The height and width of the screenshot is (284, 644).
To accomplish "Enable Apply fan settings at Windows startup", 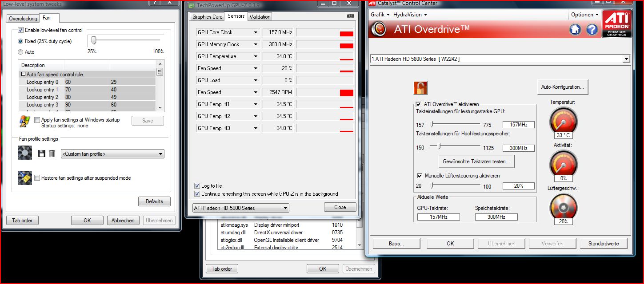I will pos(37,120).
